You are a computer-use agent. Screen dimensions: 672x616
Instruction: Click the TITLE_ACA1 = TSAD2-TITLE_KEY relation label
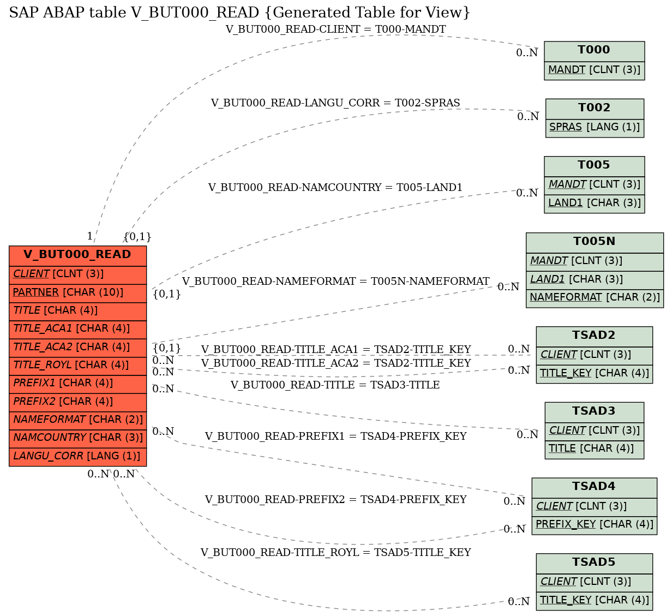(335, 350)
